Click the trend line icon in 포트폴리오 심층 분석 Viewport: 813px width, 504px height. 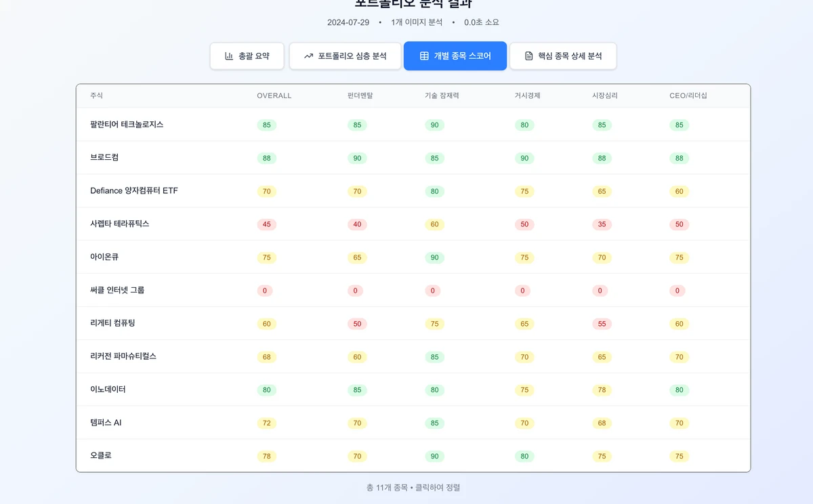(x=308, y=56)
